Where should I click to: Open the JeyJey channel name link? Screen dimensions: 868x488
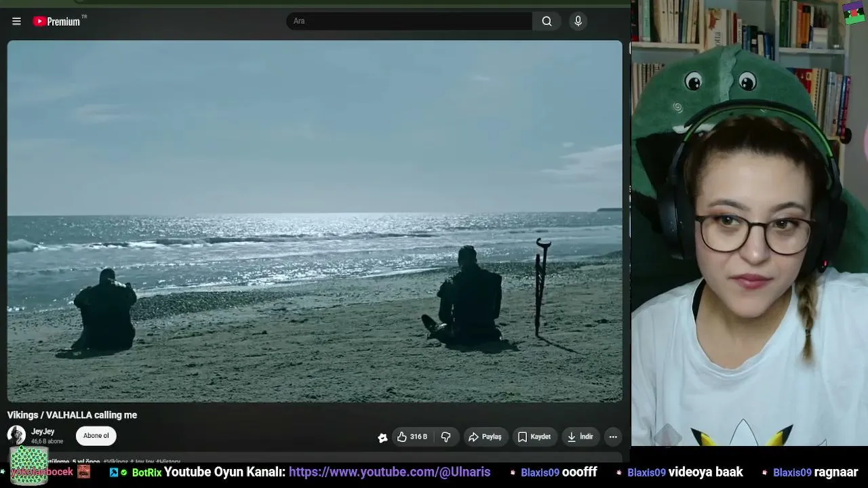[x=43, y=432]
